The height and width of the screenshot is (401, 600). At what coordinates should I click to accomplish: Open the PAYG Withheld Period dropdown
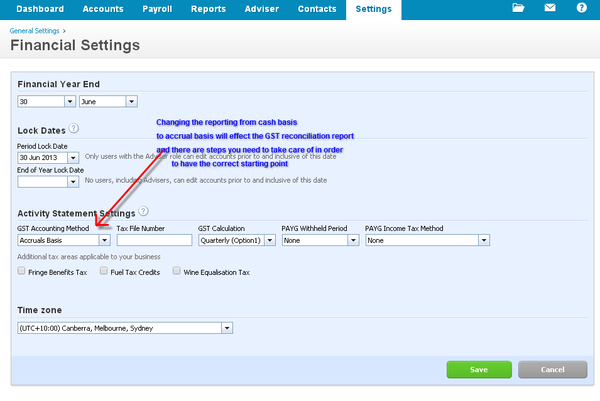(318, 240)
